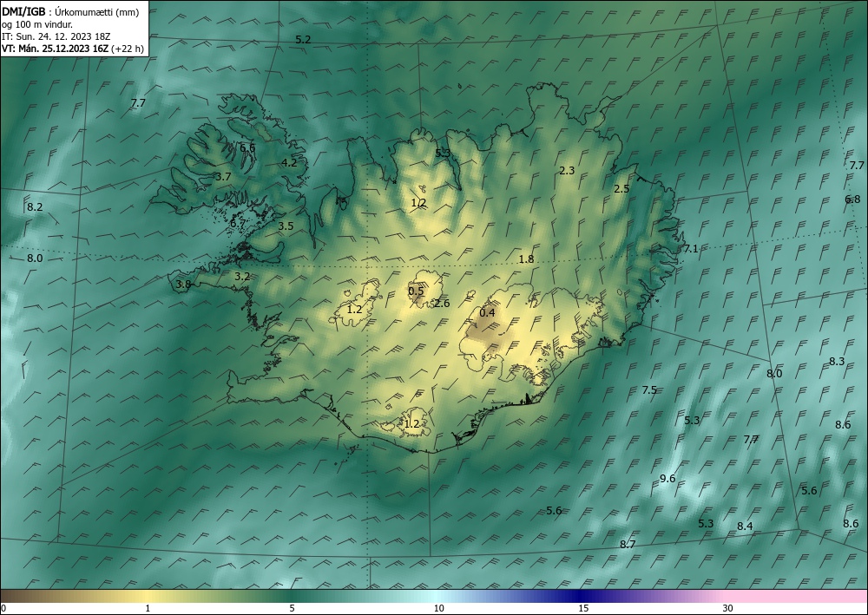
Task: Click the 30 tick on the color scale
Action: (728, 609)
